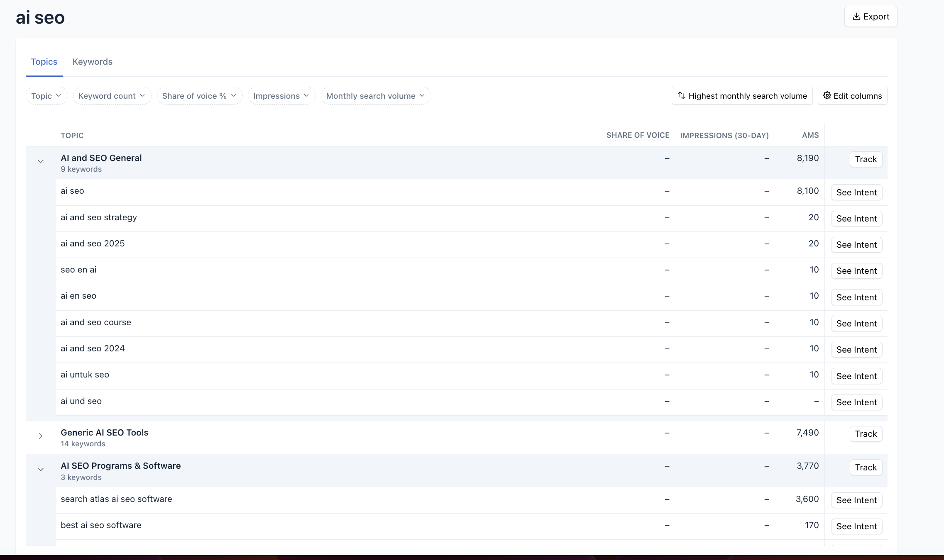This screenshot has height=560, width=944.
Task: Click the sort arrows icon for highest volume
Action: point(681,95)
